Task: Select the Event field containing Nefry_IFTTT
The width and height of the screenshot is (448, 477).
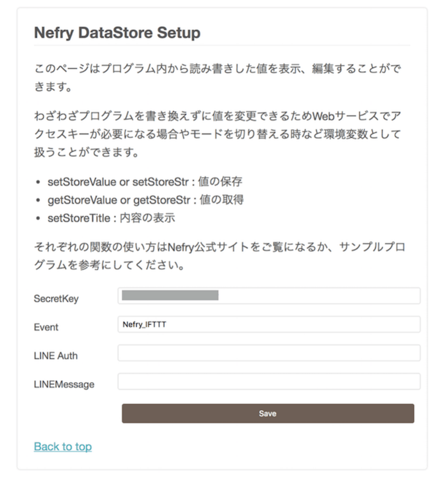Action: (x=269, y=325)
